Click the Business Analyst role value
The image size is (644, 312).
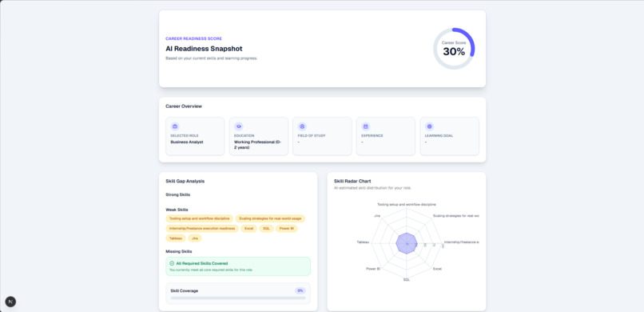pyautogui.click(x=187, y=142)
